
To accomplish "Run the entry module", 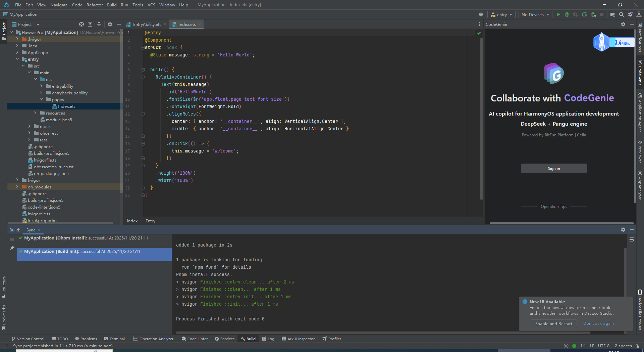I will point(558,14).
